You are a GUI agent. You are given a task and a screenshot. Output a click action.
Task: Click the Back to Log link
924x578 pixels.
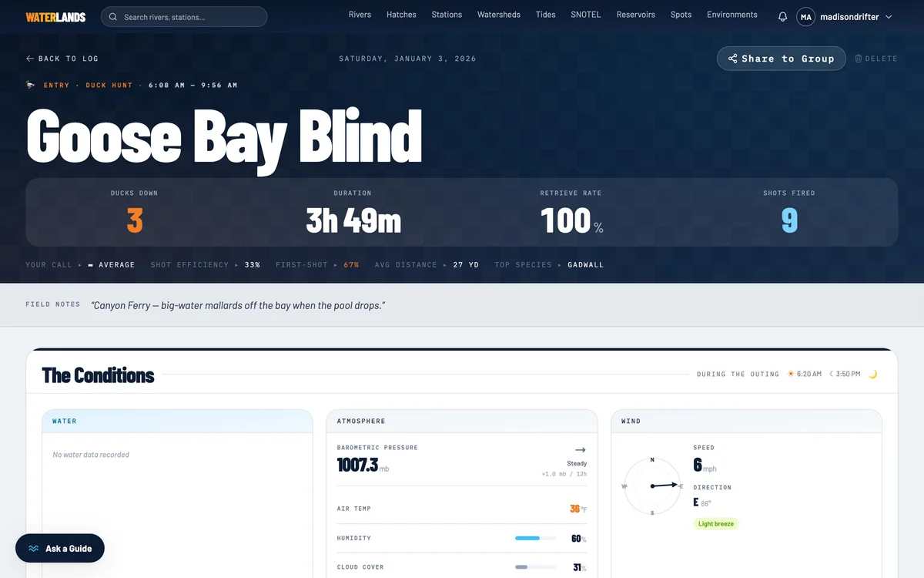62,59
